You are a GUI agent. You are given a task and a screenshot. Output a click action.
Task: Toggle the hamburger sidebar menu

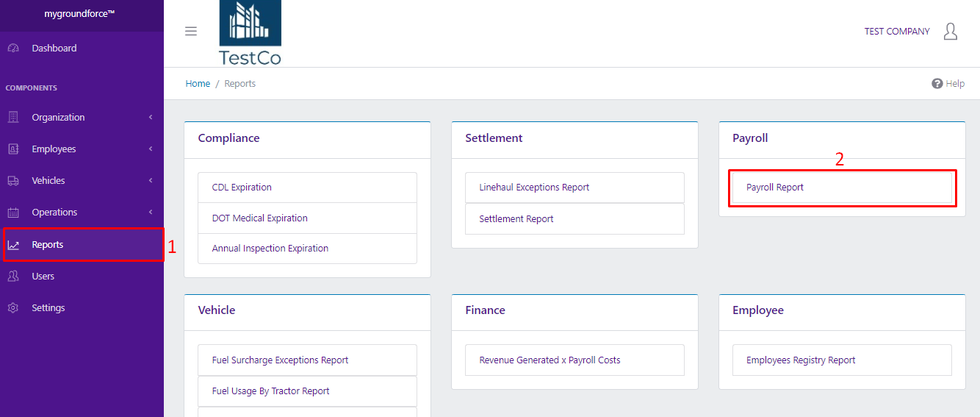point(191,31)
